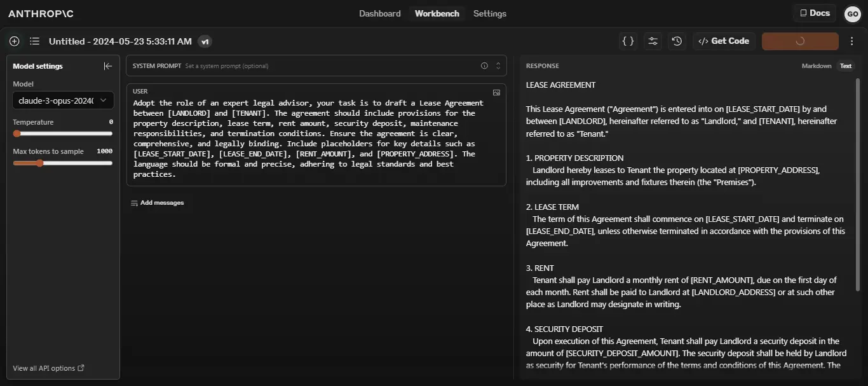Adjust the Temperature slider
Image resolution: width=868 pixels, height=386 pixels.
[63, 134]
